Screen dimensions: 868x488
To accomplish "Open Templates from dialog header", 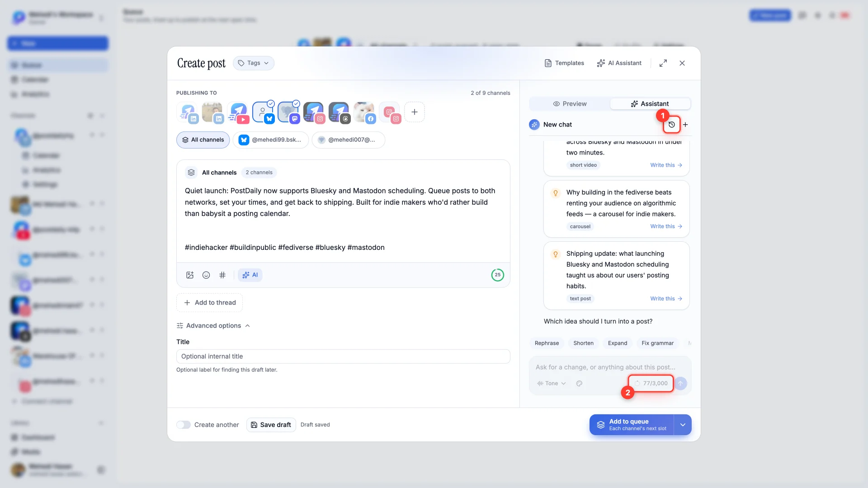I will pos(564,63).
